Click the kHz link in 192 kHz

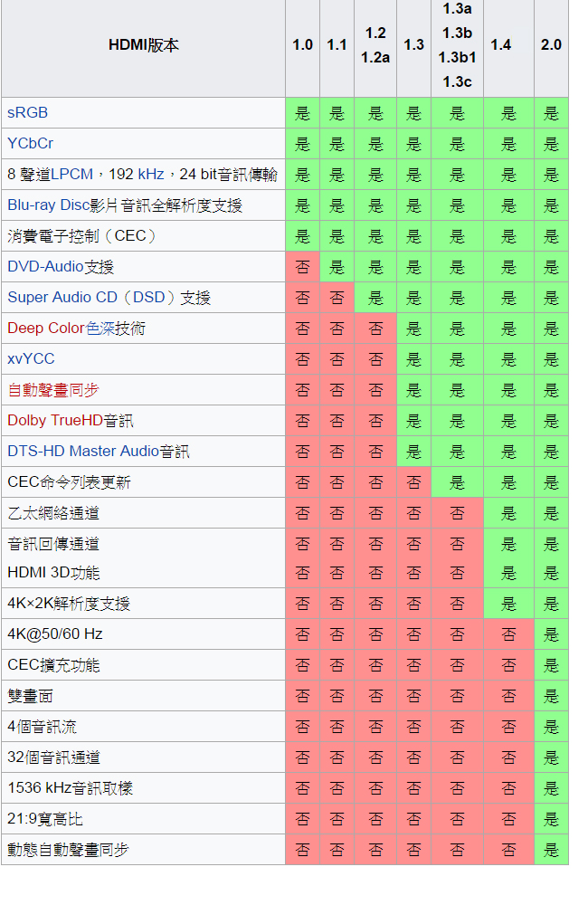[150, 175]
